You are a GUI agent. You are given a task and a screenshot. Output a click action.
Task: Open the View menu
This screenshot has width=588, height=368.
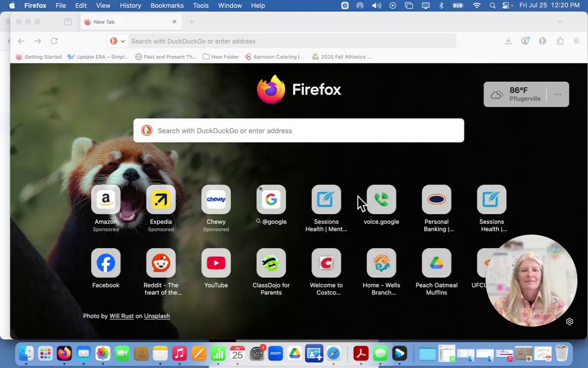coord(103,6)
